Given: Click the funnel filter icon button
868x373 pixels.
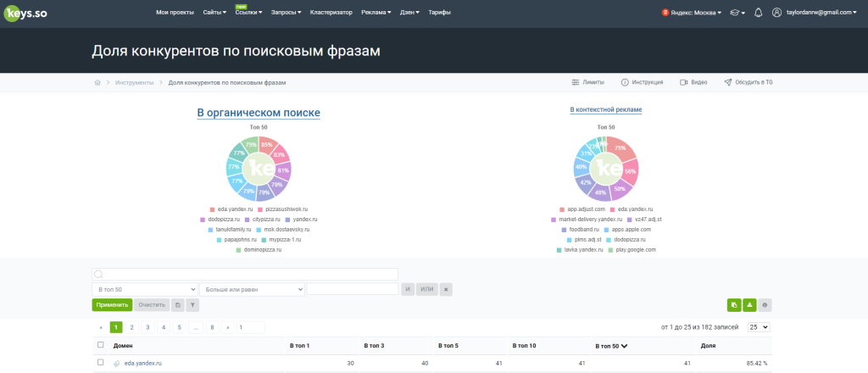Looking at the screenshot, I should coord(192,305).
